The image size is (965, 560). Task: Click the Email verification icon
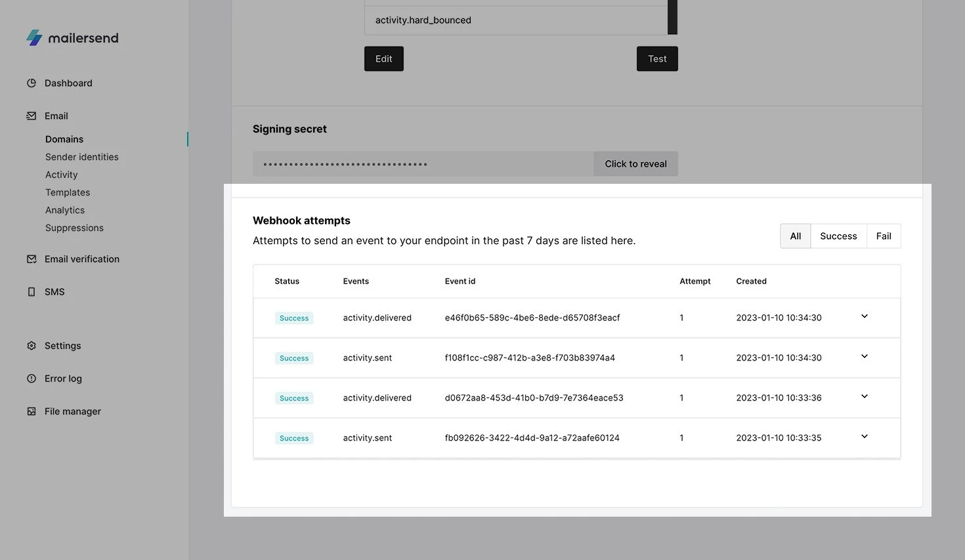click(32, 259)
